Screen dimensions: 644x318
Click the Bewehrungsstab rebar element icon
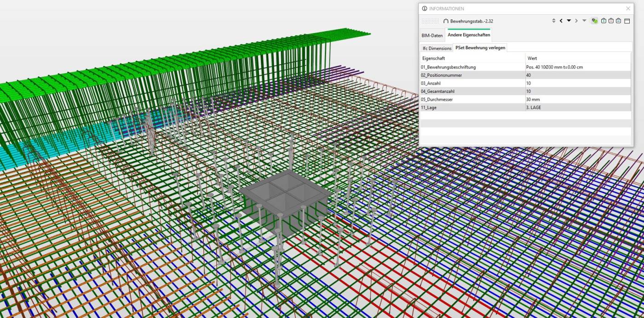[x=445, y=21]
